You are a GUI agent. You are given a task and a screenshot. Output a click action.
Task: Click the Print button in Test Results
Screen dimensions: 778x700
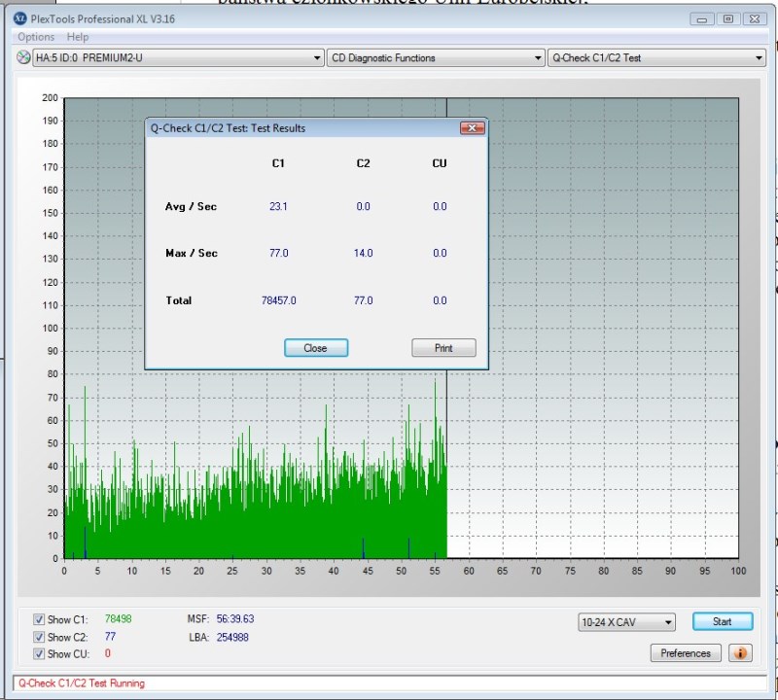[x=443, y=348]
